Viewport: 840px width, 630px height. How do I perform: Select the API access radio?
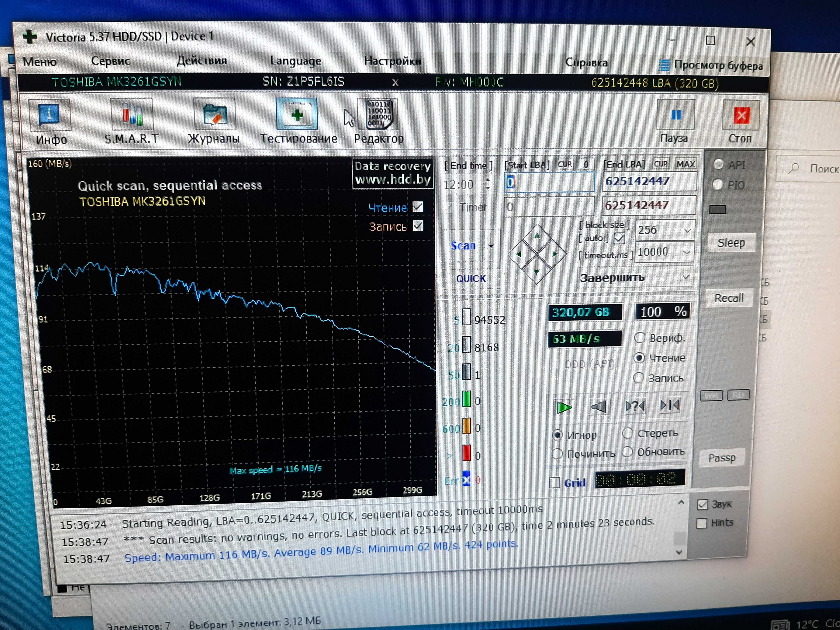click(x=718, y=164)
